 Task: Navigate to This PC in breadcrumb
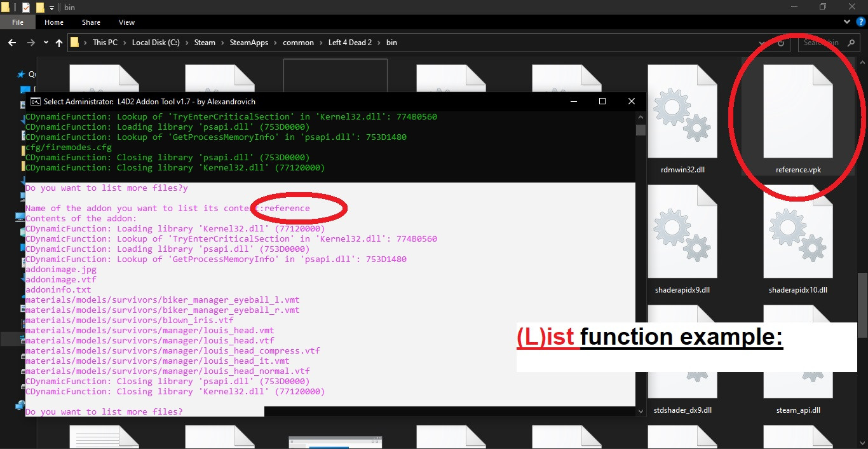click(105, 43)
